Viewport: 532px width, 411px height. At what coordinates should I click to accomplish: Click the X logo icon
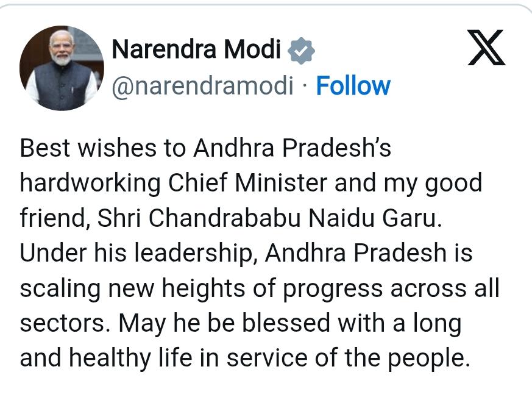click(486, 48)
